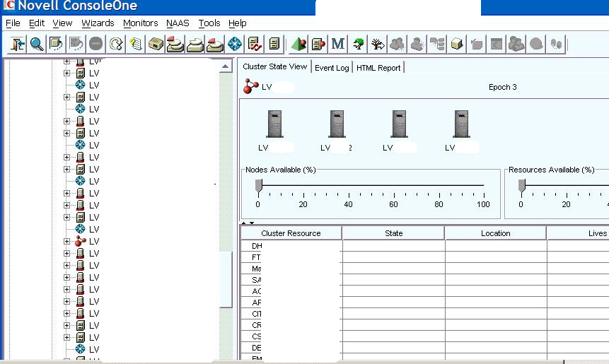Click the tree pane vertical scrollbar thumb
609x364 pixels.
coord(226,280)
